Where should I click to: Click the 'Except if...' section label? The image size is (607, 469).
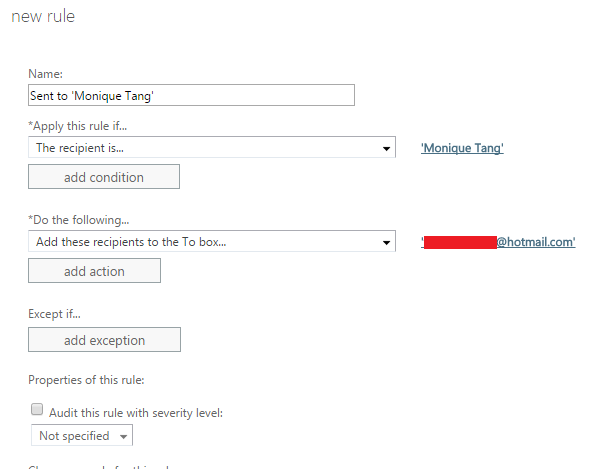tap(54, 314)
